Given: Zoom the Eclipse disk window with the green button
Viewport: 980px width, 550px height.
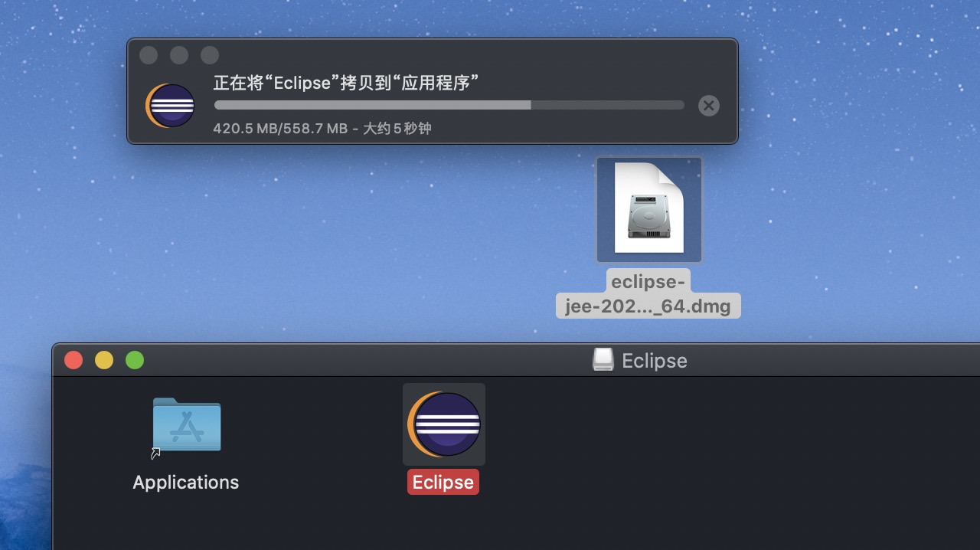Looking at the screenshot, I should click(135, 360).
